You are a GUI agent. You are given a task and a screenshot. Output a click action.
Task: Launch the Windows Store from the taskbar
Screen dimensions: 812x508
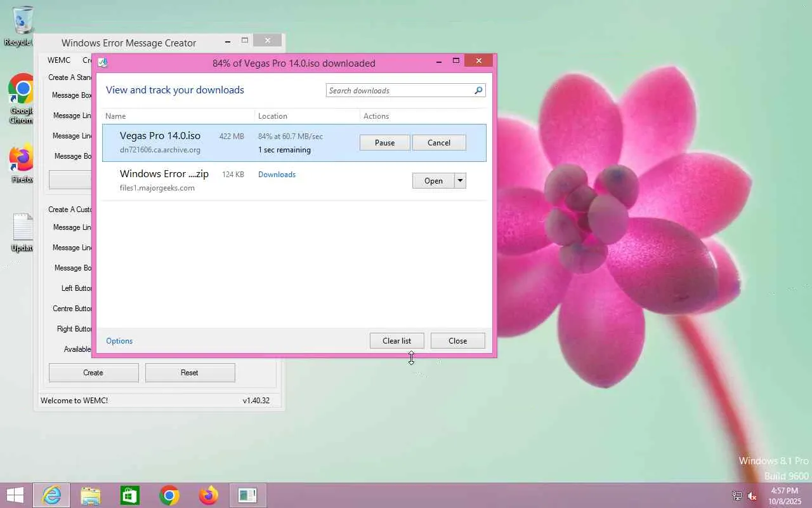[x=129, y=495]
